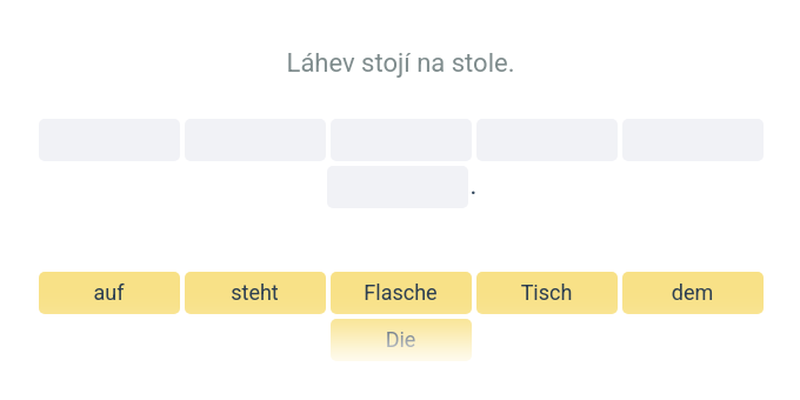800x400 pixels.
Task: Select the German preposition tile meaning 'on'
Action: coord(109,293)
